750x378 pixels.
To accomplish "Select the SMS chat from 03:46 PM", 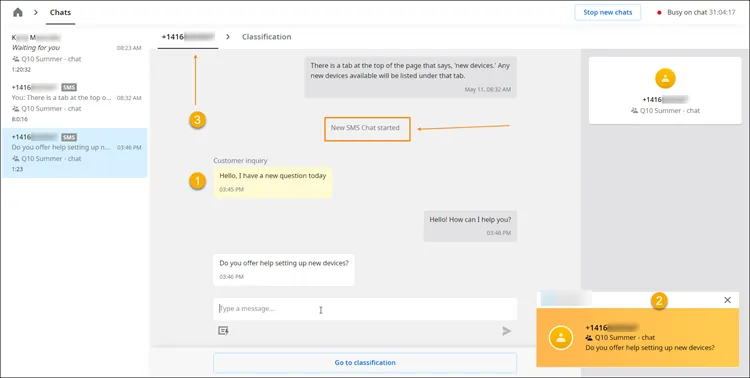I will (x=75, y=153).
